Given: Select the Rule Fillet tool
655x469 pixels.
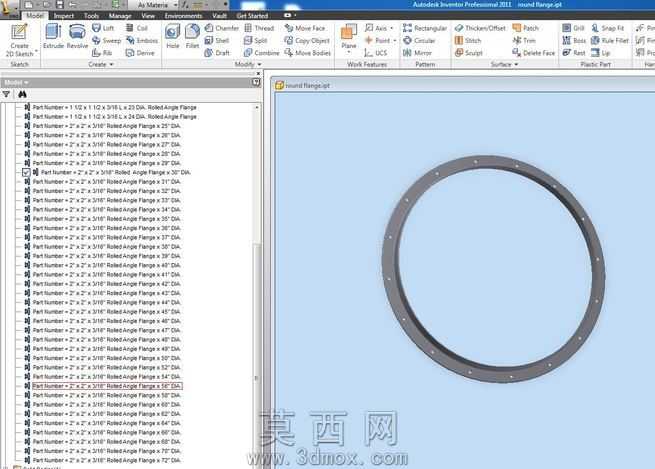Looking at the screenshot, I should pos(609,41).
